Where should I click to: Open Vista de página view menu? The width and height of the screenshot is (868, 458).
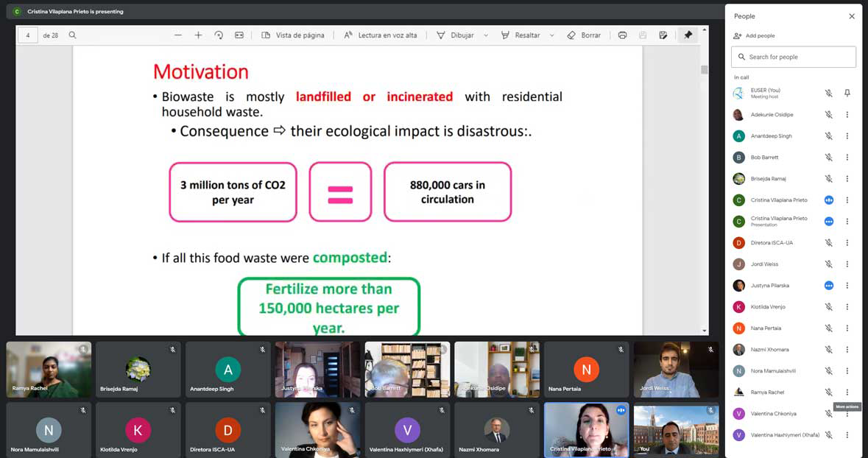[293, 35]
